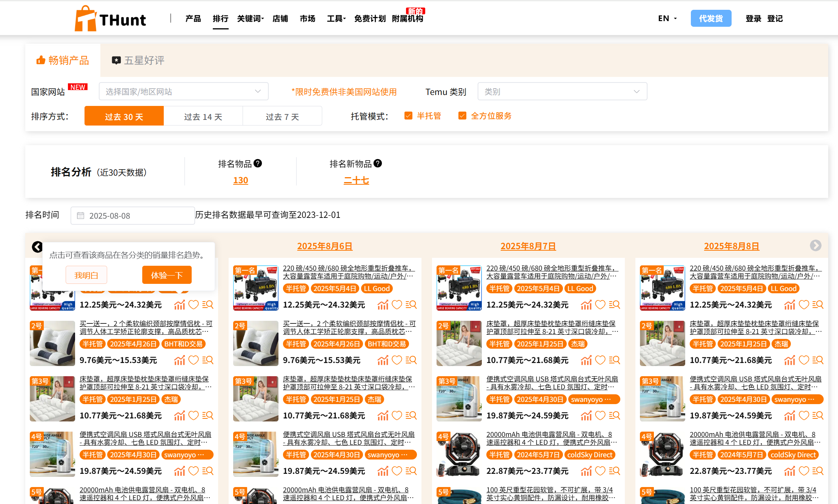Click BHT和D交易 shop tag under Aug 6

(387, 344)
